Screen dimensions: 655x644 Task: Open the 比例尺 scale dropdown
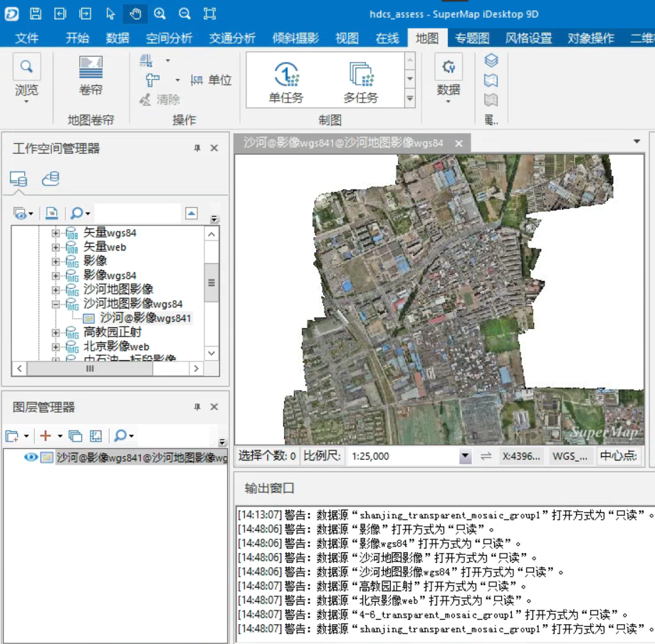tap(465, 456)
